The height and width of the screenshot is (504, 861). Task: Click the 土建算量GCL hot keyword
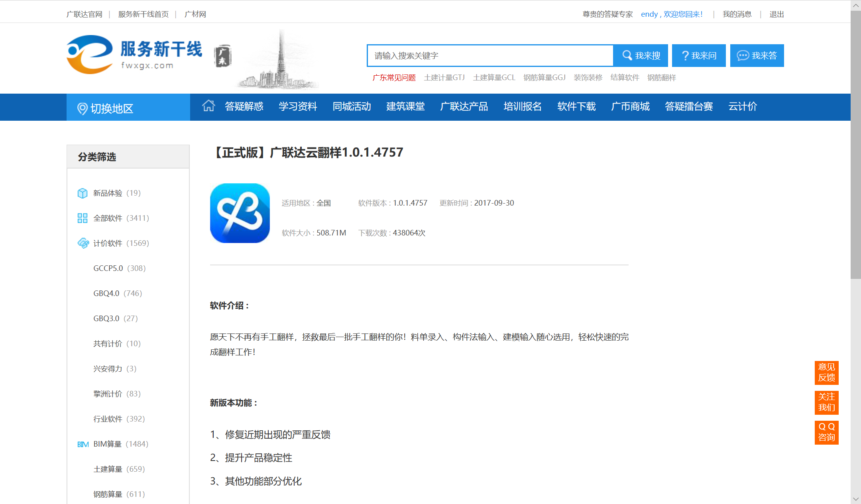[x=494, y=78]
